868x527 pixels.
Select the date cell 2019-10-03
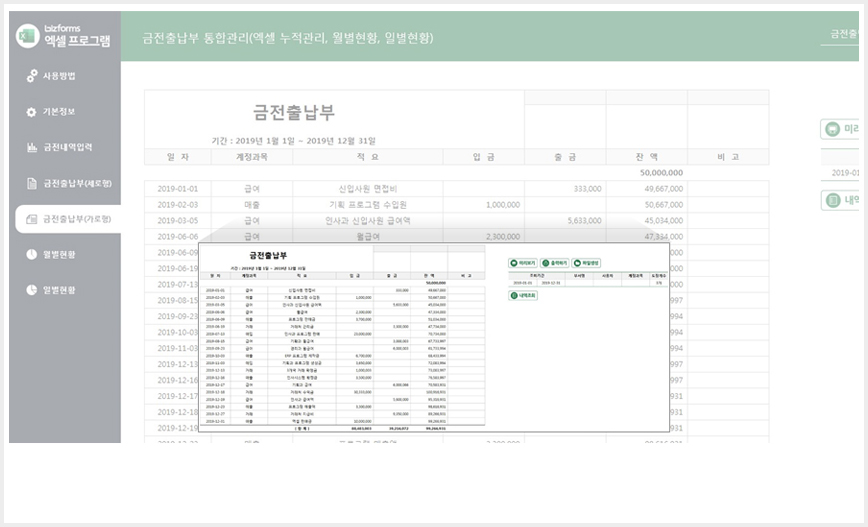click(178, 332)
